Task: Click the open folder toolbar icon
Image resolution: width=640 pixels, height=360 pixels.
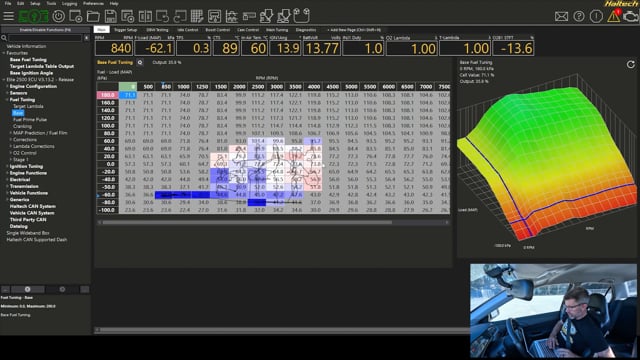Action: [93, 16]
